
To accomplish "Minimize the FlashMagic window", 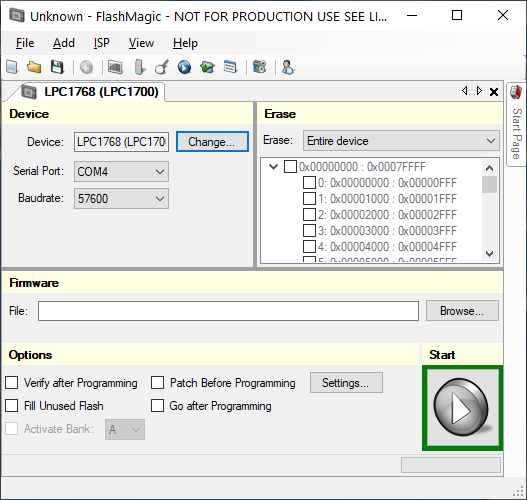I will click(412, 15).
